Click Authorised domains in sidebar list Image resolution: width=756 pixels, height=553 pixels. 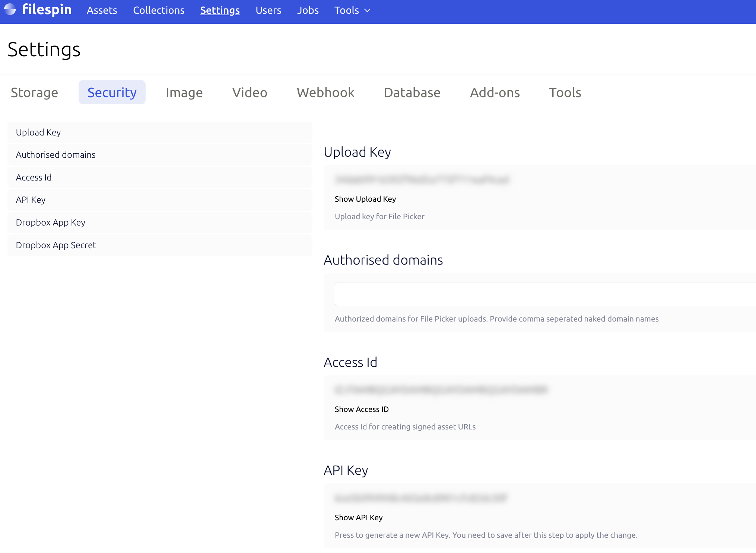click(55, 155)
